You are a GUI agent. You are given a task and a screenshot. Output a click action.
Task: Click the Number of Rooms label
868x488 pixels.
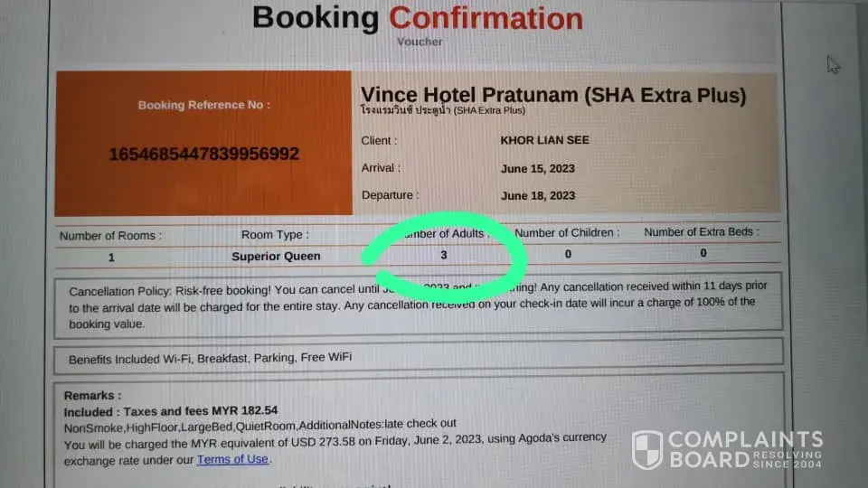click(110, 236)
